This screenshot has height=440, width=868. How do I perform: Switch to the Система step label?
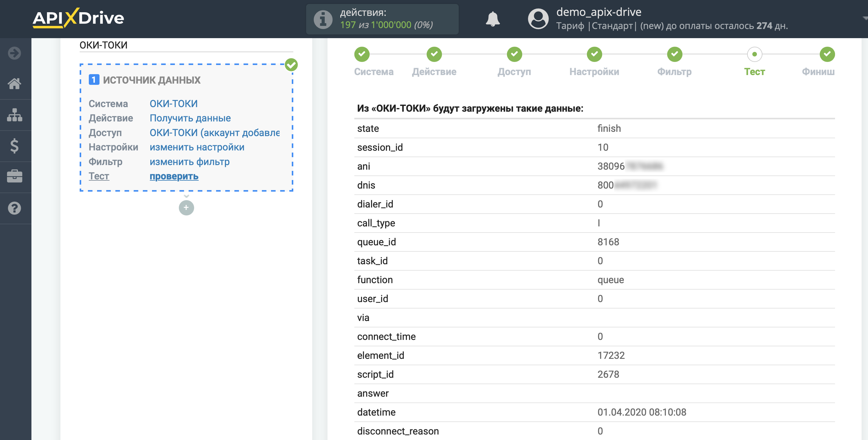374,72
